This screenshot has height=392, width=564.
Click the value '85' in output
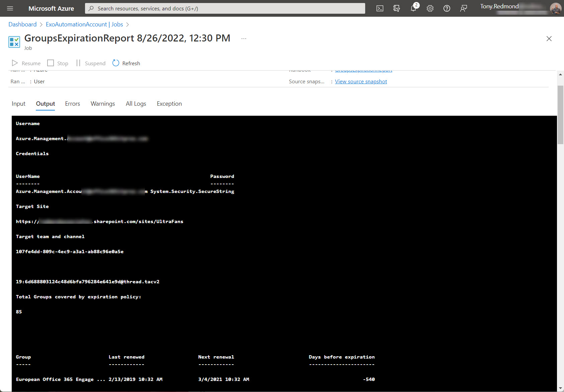pyautogui.click(x=19, y=312)
